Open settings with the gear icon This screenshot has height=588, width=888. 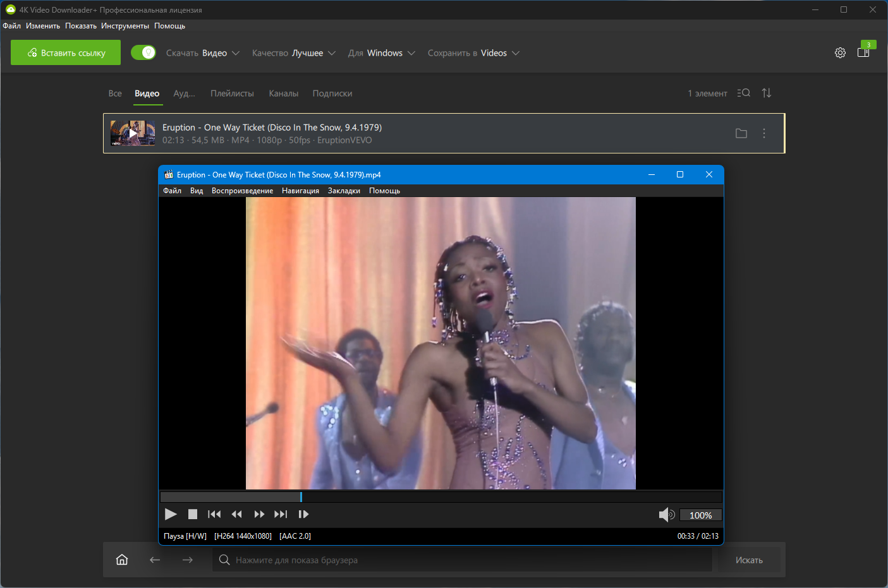point(840,53)
